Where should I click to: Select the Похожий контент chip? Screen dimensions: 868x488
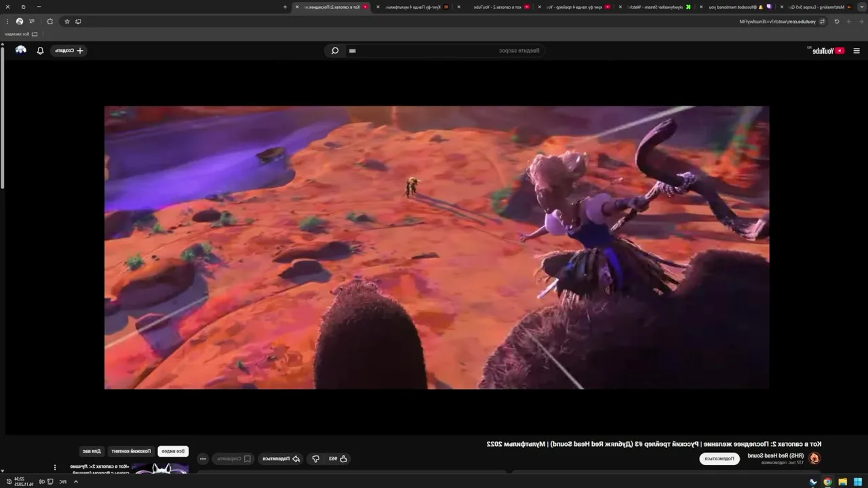click(132, 451)
